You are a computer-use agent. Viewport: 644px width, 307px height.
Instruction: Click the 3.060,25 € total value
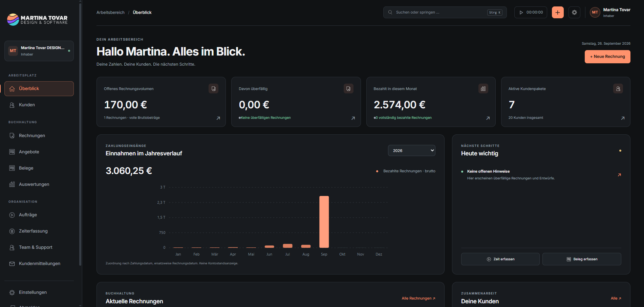pos(129,171)
